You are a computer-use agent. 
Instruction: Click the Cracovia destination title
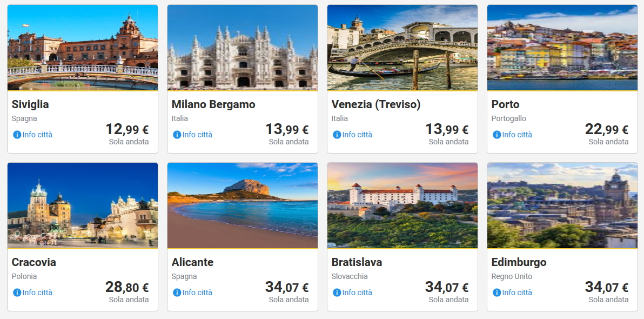click(34, 262)
